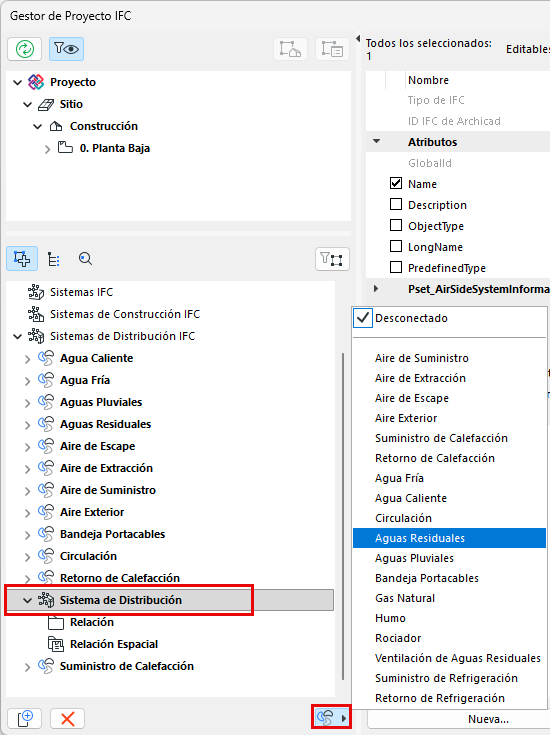
Task: Click the show-on-floor-plan icon in top toolbar
Action: (x=290, y=49)
